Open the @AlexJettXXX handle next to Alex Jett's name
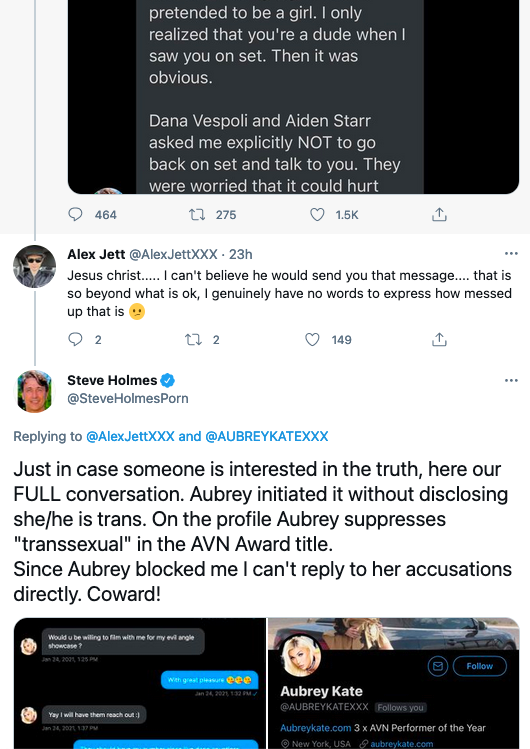Image resolution: width=530 pixels, height=749 pixels. click(173, 254)
